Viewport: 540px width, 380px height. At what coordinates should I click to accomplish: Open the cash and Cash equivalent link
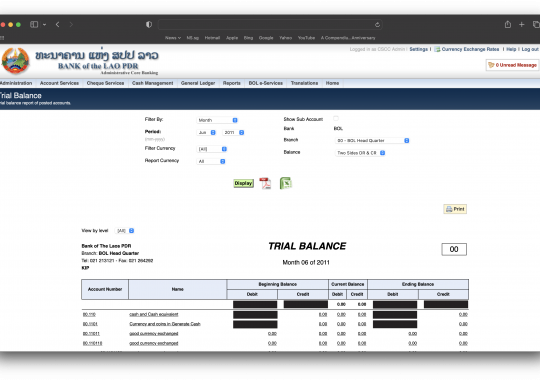(154, 315)
